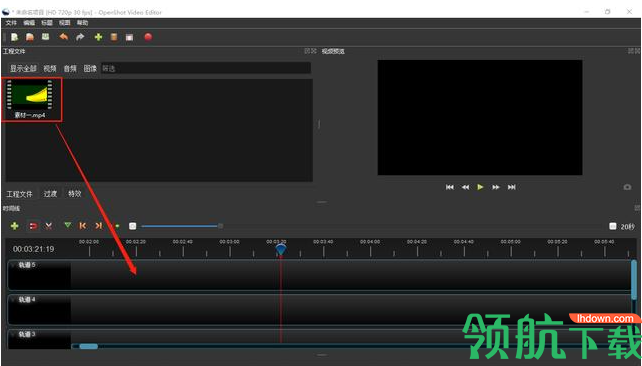
Task: Filter project files by 视频
Action: point(50,68)
